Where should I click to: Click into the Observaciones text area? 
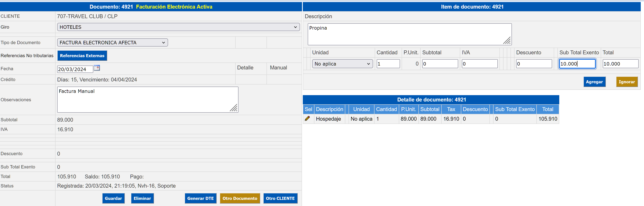[148, 99]
